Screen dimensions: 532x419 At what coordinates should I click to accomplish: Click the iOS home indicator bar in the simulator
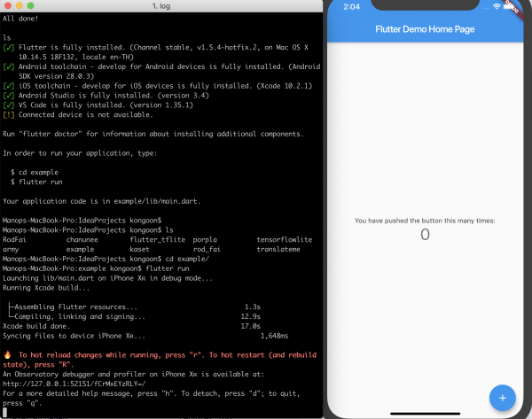click(x=425, y=414)
